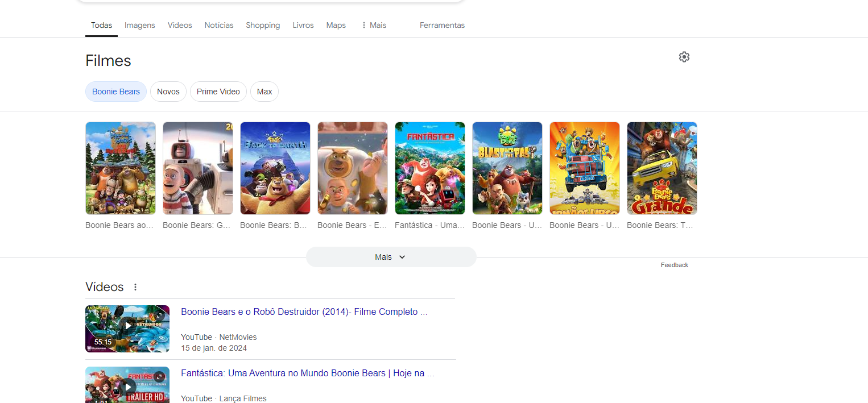Click the date '15 de jan. de 2024'
Viewport: 868px width, 403px height.
[x=214, y=348]
